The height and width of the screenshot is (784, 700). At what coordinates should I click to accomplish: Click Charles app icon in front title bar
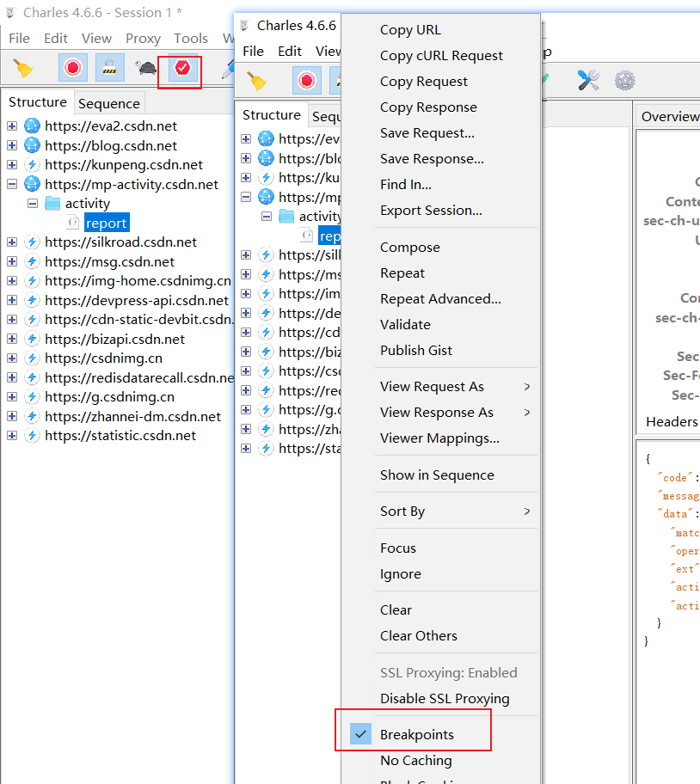(244, 26)
